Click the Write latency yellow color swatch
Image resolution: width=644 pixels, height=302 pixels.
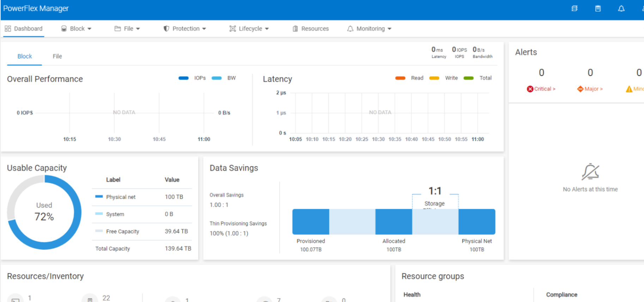[x=434, y=78]
